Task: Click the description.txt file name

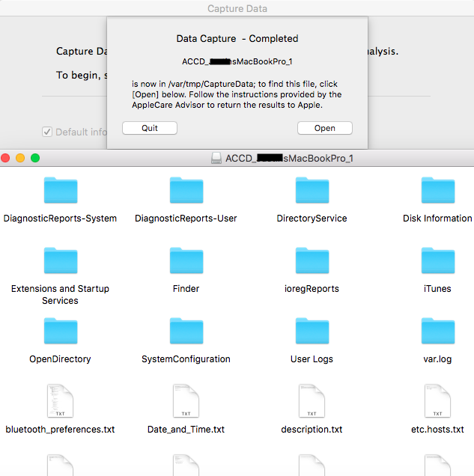Action: [x=312, y=430]
